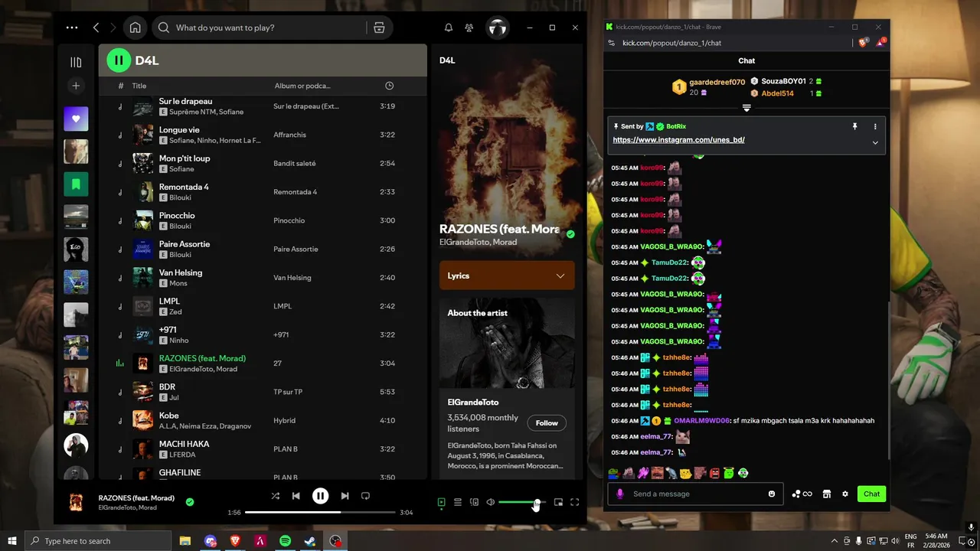Open the unes_bd Instagram link in chat
This screenshot has height=551, width=980.
(x=678, y=140)
